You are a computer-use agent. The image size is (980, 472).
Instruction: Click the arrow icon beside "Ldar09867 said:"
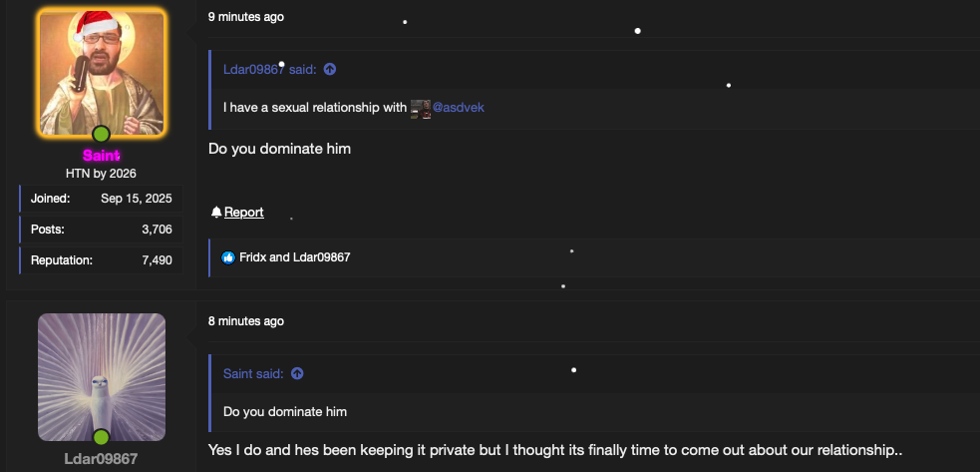330,70
